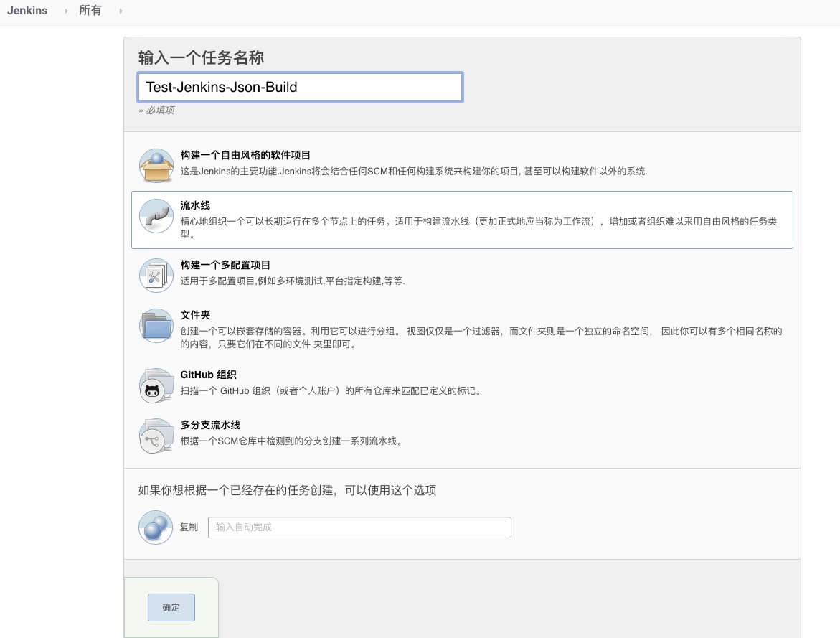Select 构建一个自由风格的软件项目 title
This screenshot has height=638, width=840.
click(x=245, y=155)
